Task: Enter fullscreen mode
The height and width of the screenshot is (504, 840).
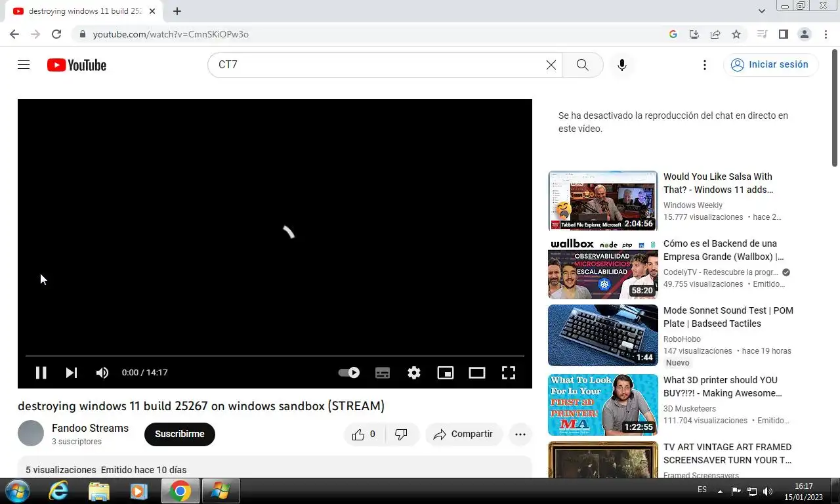Action: point(509,373)
